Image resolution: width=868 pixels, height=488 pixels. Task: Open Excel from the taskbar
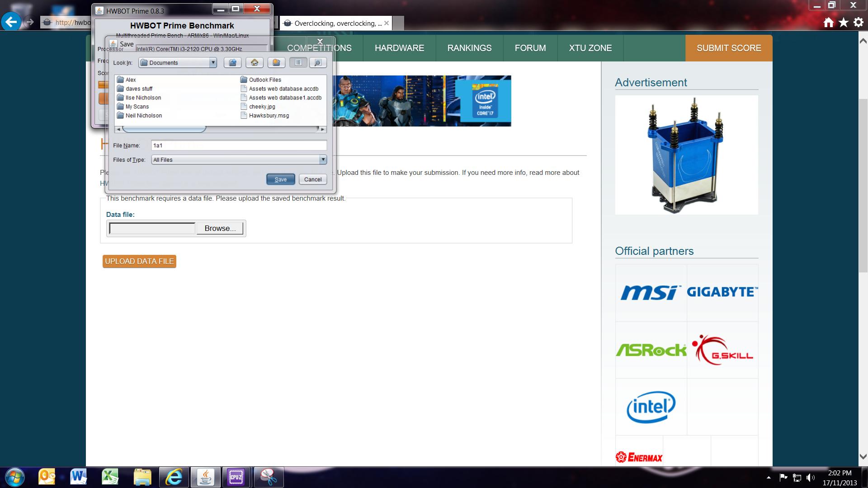coord(110,477)
